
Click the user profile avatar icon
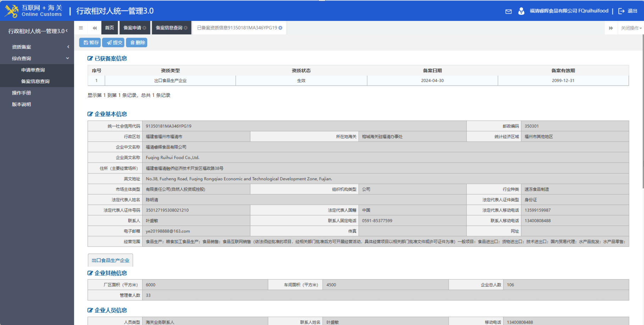tap(521, 11)
